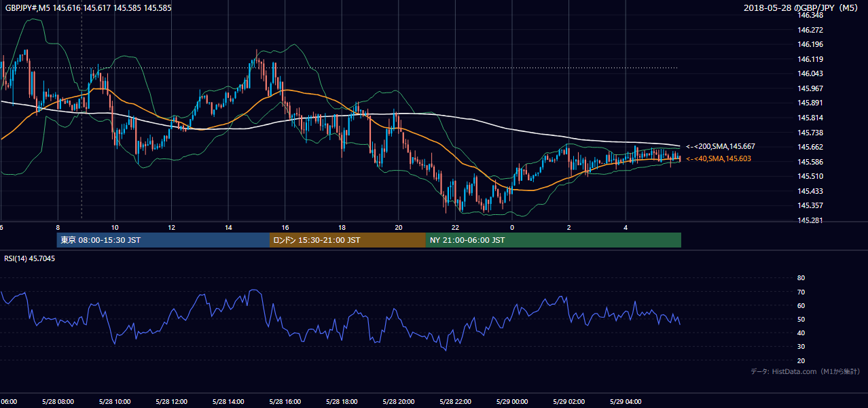Click hour label 12 under price chart

pos(172,228)
